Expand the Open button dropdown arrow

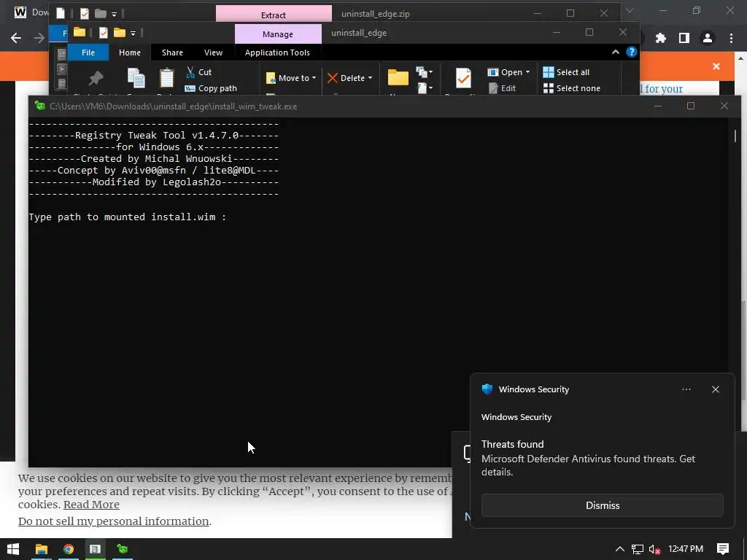click(x=527, y=72)
